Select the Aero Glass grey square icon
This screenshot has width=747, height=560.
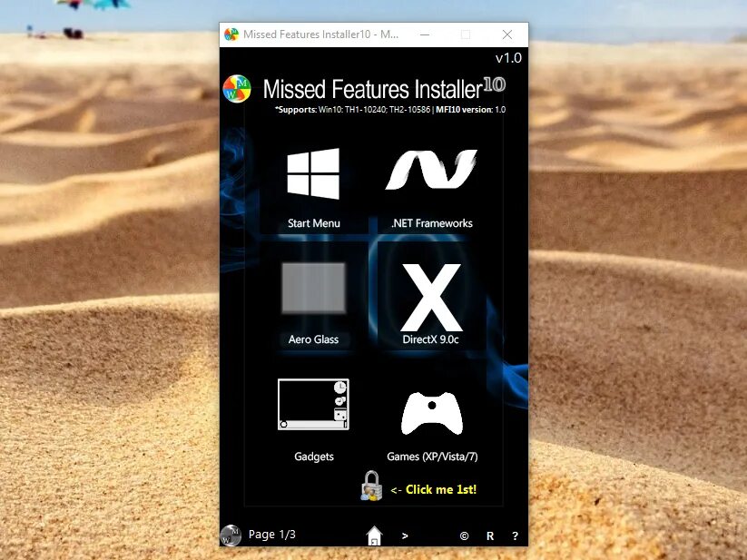click(x=313, y=287)
